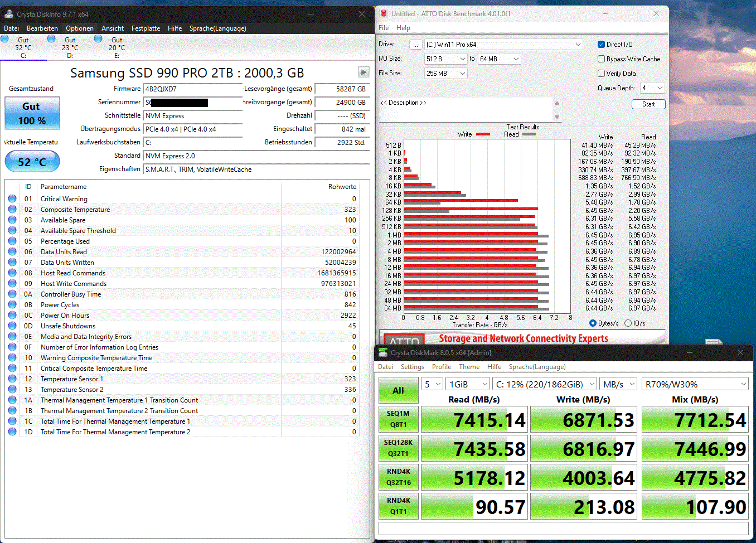Click the status orb for drive E:
756x543 pixels.
(98, 38)
